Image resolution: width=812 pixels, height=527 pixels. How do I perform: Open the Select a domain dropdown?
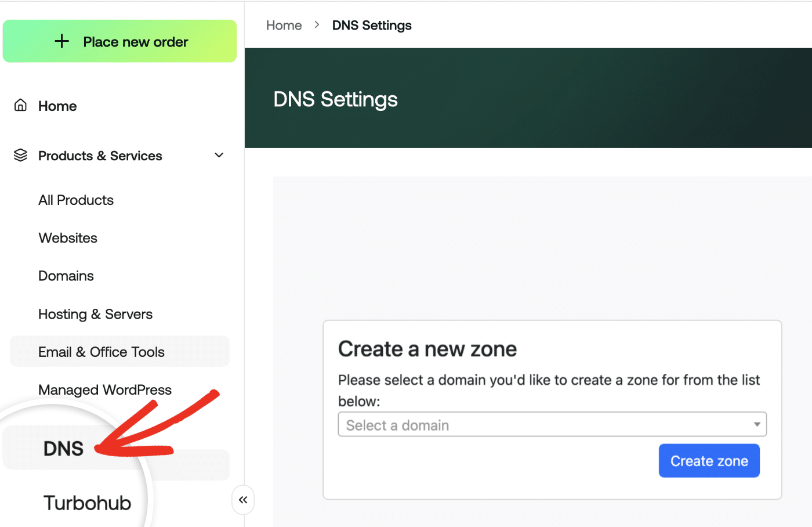pos(552,424)
